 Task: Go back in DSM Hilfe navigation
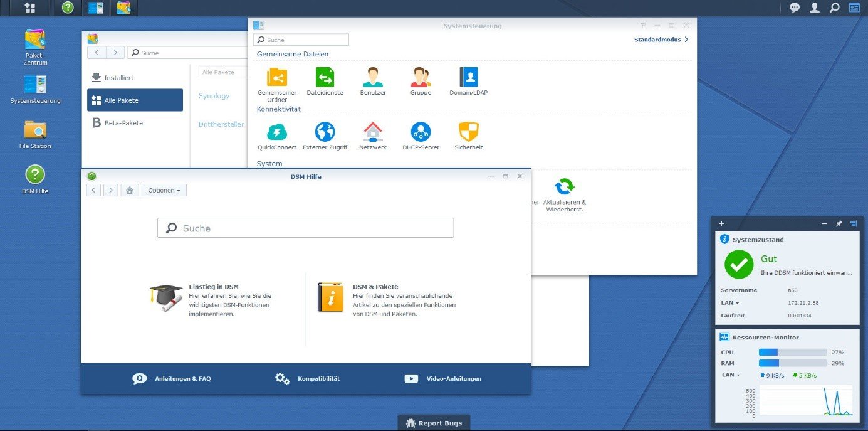point(93,190)
